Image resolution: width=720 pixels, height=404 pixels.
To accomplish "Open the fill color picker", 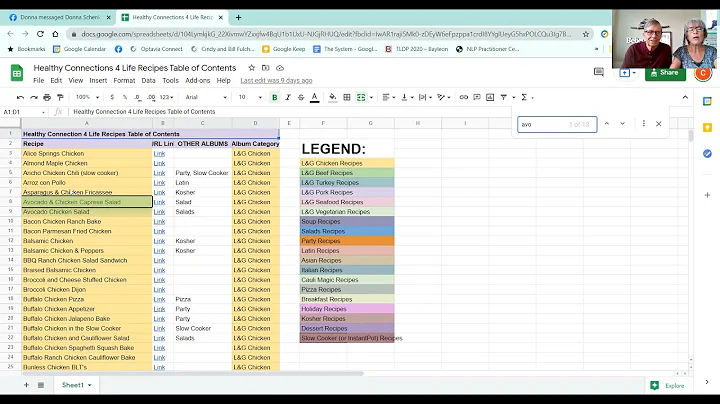I will 332,97.
